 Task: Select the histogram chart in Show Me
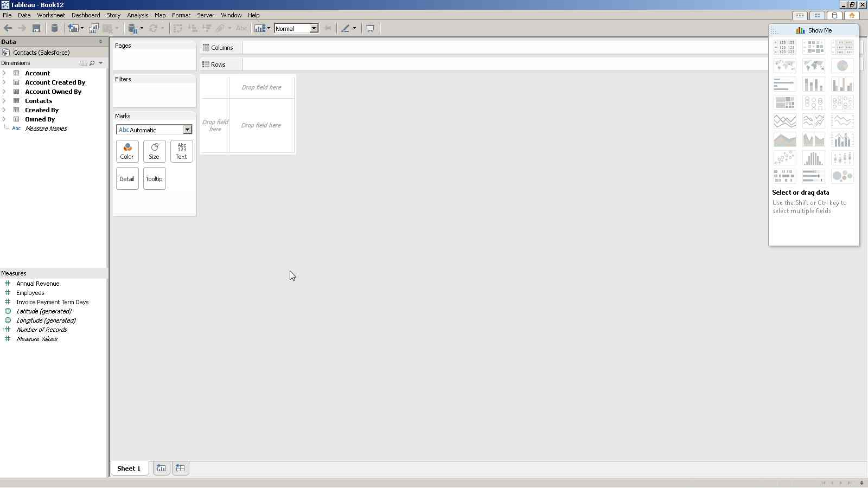pos(813,158)
